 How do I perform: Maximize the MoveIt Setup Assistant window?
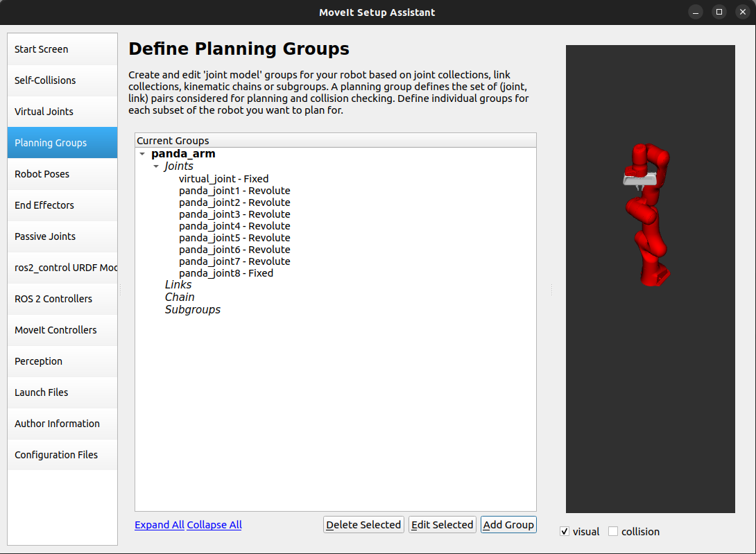pos(719,12)
